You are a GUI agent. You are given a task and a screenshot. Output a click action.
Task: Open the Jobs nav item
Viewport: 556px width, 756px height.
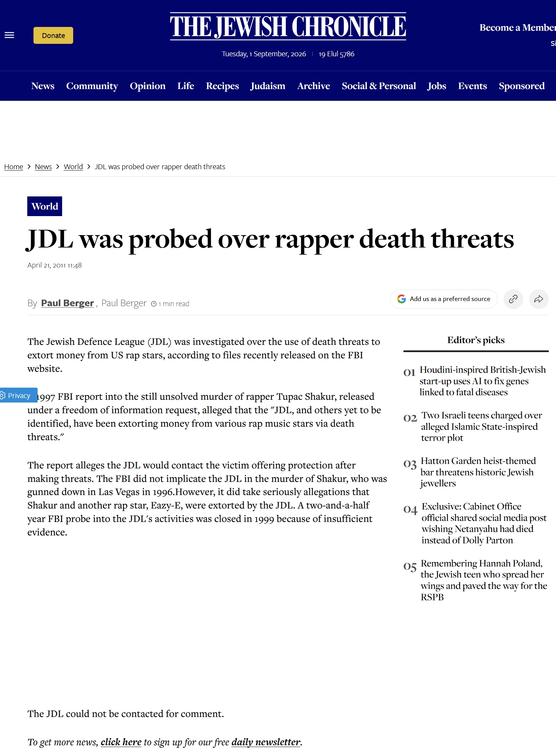(x=437, y=86)
